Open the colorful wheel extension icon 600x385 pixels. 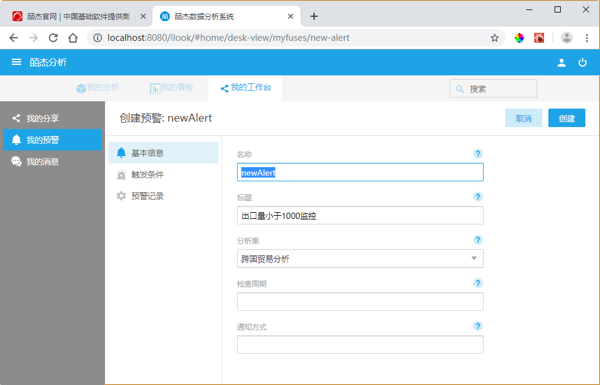519,38
